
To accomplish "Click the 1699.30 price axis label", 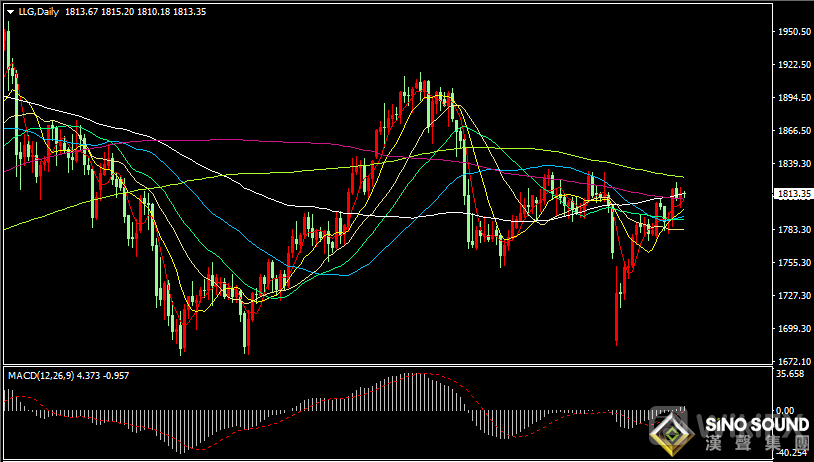I will coord(792,329).
